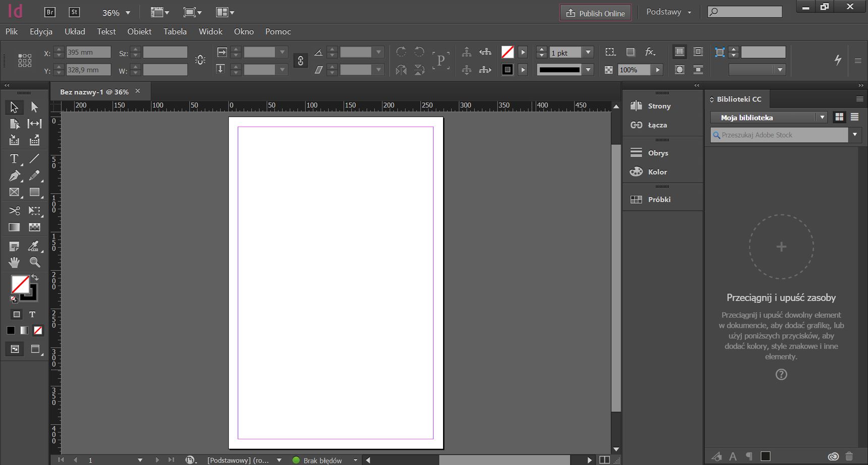Screen dimensions: 868x465
Task: Toggle constrain proportions chain link
Action: [x=300, y=61]
